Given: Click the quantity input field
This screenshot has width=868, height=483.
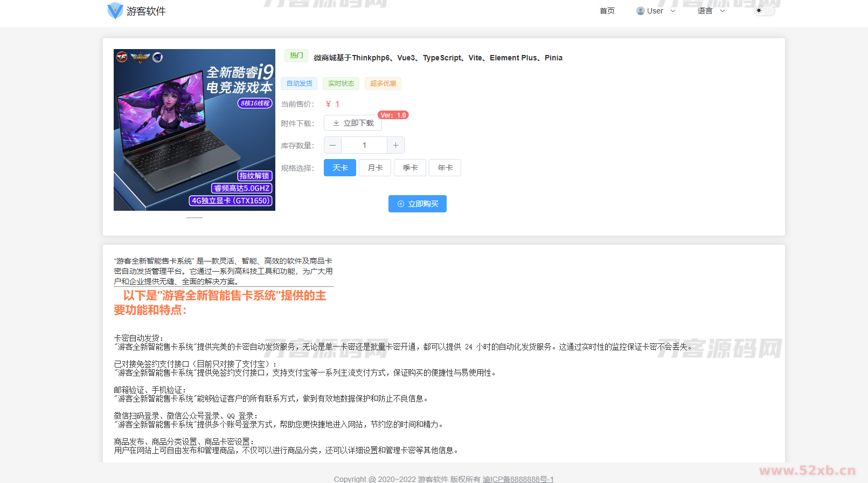Looking at the screenshot, I should 364,145.
